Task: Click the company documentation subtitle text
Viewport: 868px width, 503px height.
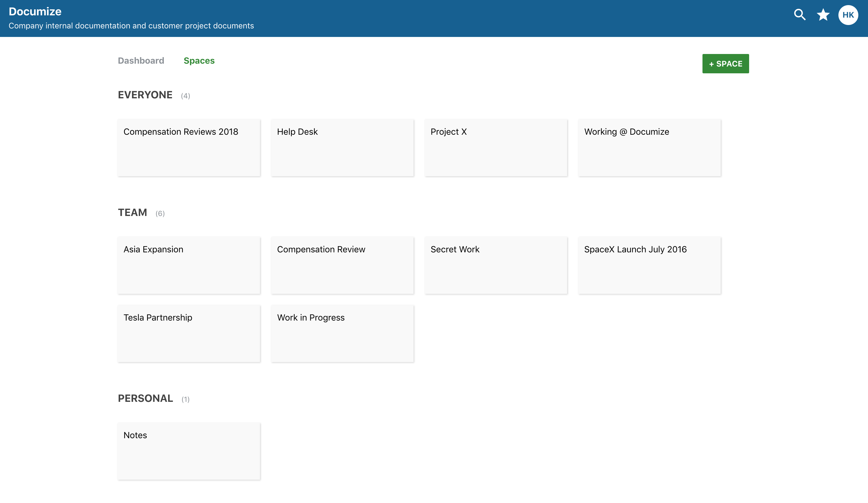Action: pyautogui.click(x=131, y=26)
